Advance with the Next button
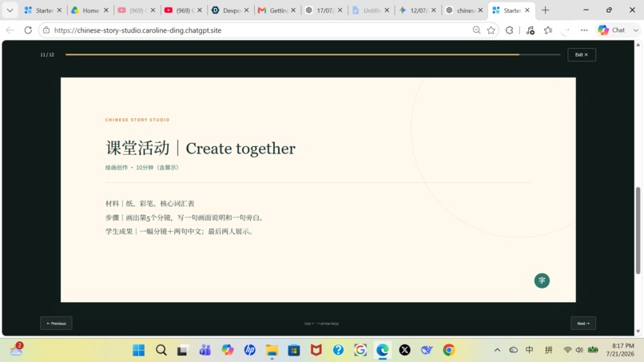644x362 pixels. coord(583,324)
